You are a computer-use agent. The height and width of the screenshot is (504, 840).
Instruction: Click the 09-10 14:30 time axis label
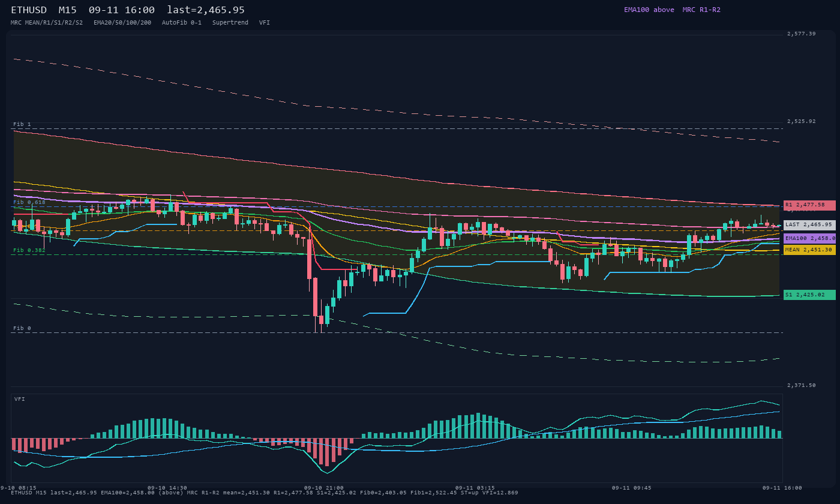167,488
